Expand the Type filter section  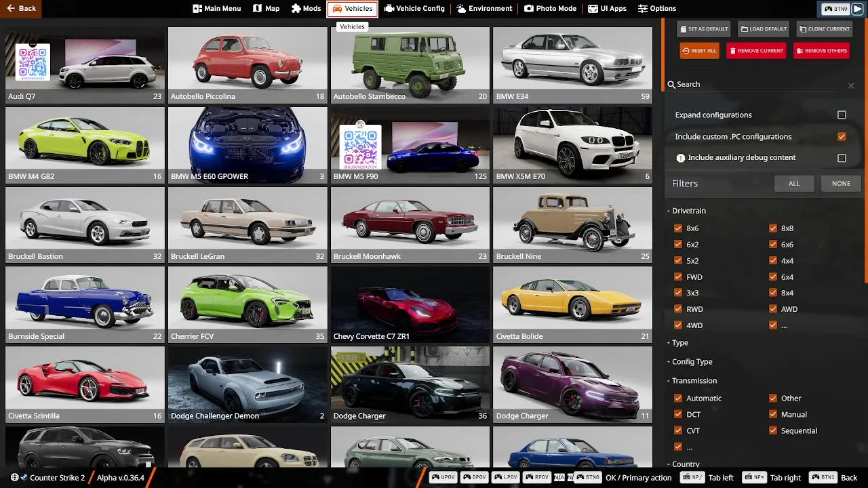click(677, 343)
